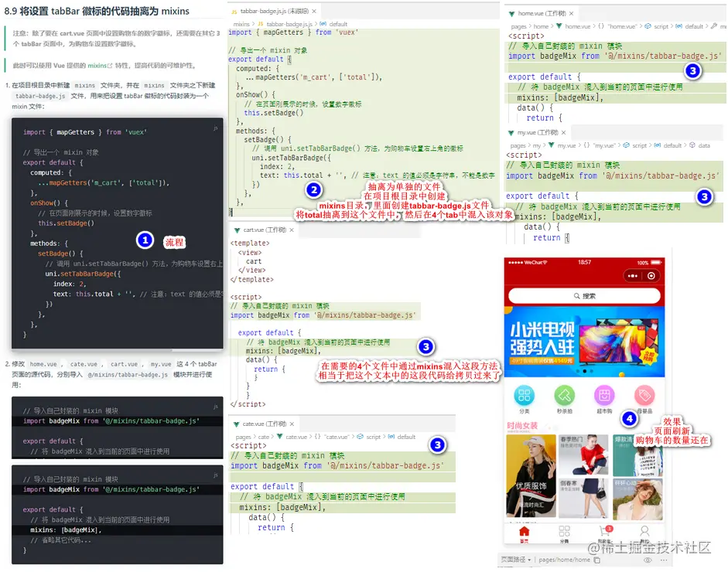Copy the pages/home/home page path
The height and width of the screenshot is (572, 728).
click(597, 560)
